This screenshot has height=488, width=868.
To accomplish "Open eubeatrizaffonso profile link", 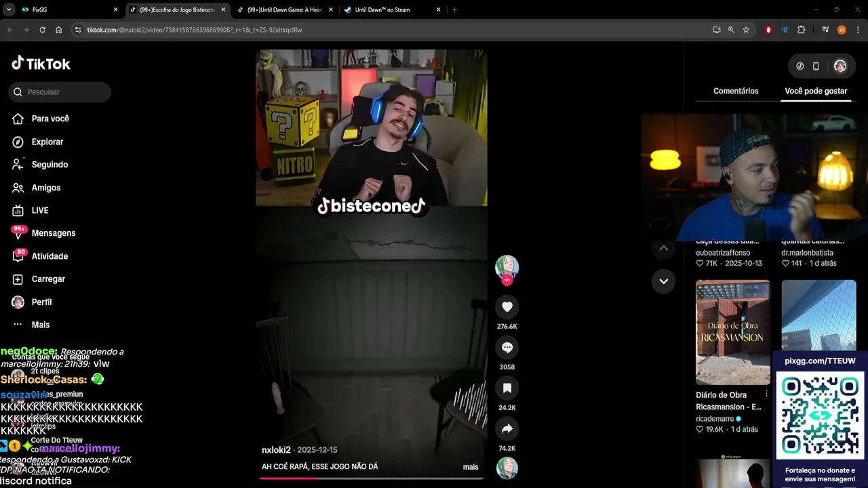I will [723, 253].
